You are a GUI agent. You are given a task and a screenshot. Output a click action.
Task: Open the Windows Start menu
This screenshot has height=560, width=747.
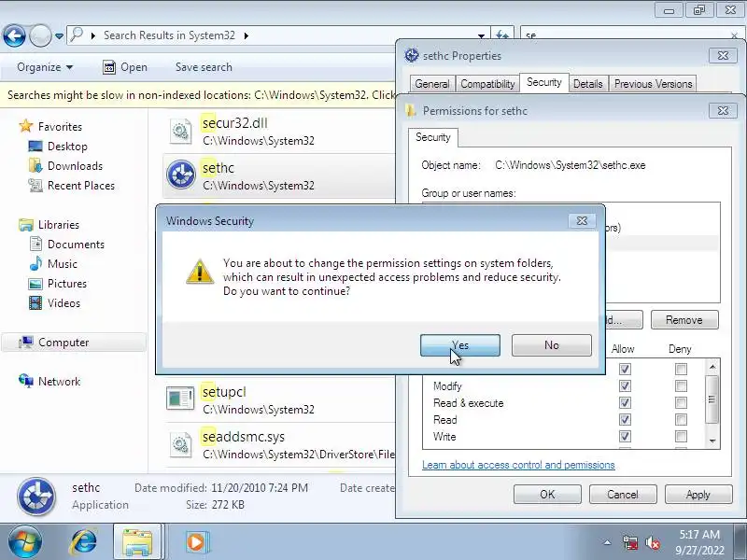(25, 542)
